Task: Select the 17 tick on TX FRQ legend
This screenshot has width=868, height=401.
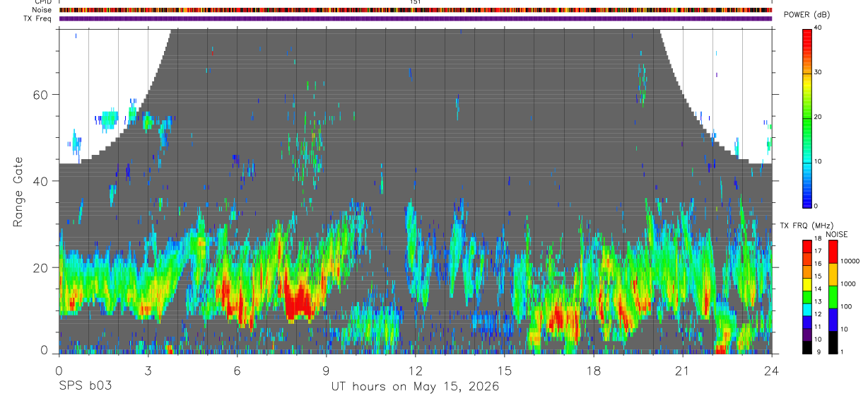Action: click(x=819, y=251)
